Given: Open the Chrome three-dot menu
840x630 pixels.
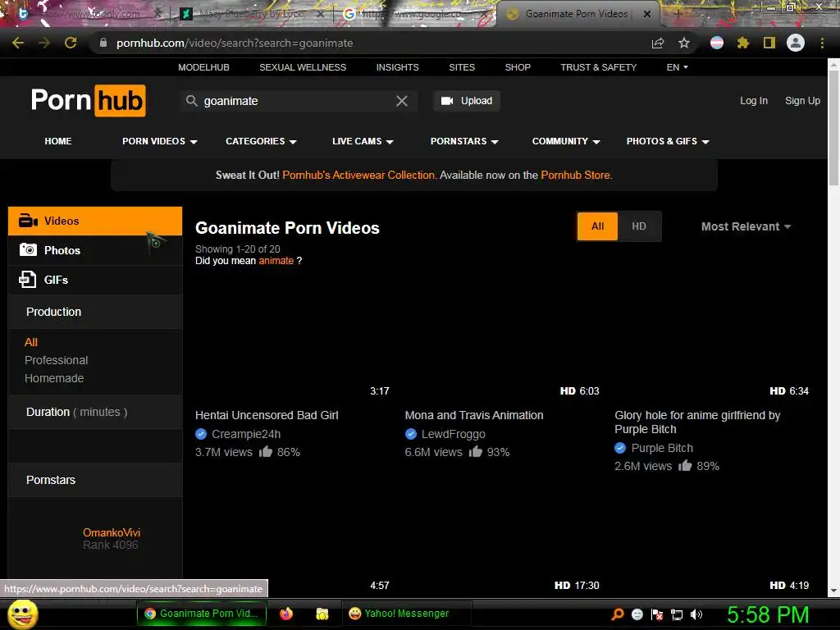Looking at the screenshot, I should (822, 43).
